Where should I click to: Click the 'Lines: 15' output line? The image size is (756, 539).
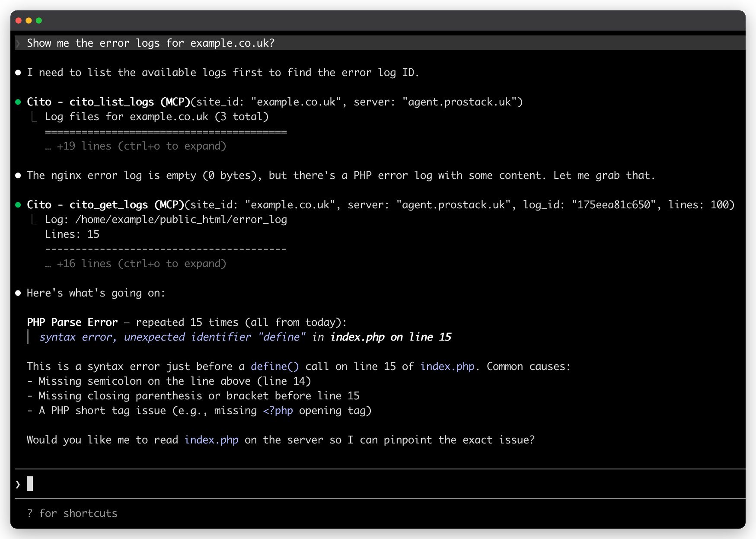(x=72, y=234)
